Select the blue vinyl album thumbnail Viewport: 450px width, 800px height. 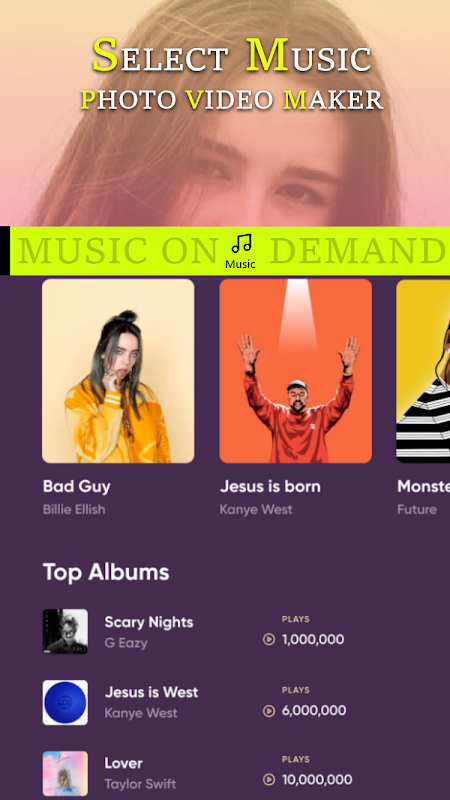click(x=65, y=703)
